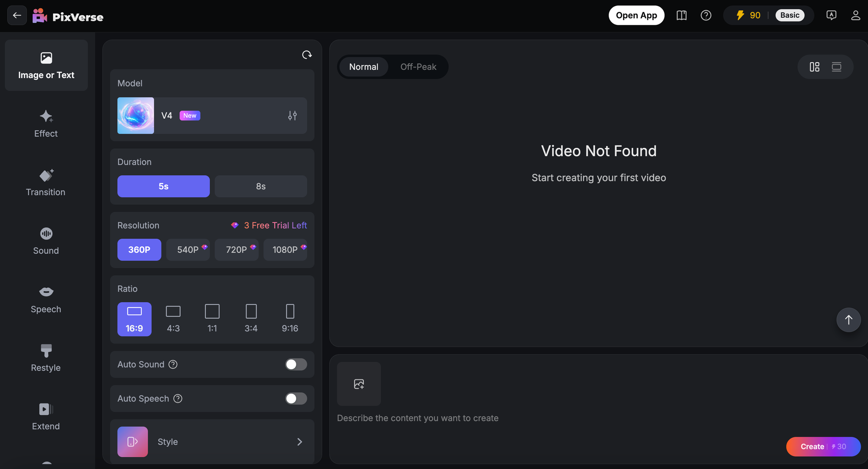The width and height of the screenshot is (868, 469).
Task: Switch to the Normal tab
Action: click(x=364, y=67)
